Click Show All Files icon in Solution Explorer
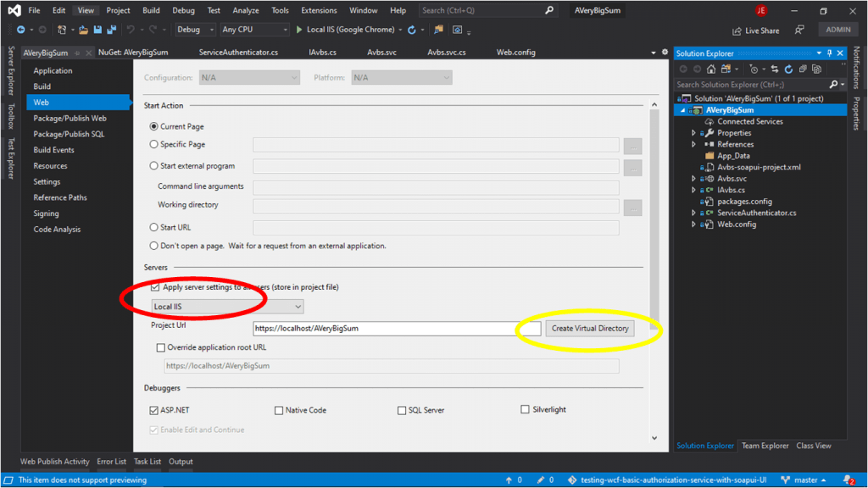Image resolution: width=868 pixels, height=488 pixels. coord(816,69)
